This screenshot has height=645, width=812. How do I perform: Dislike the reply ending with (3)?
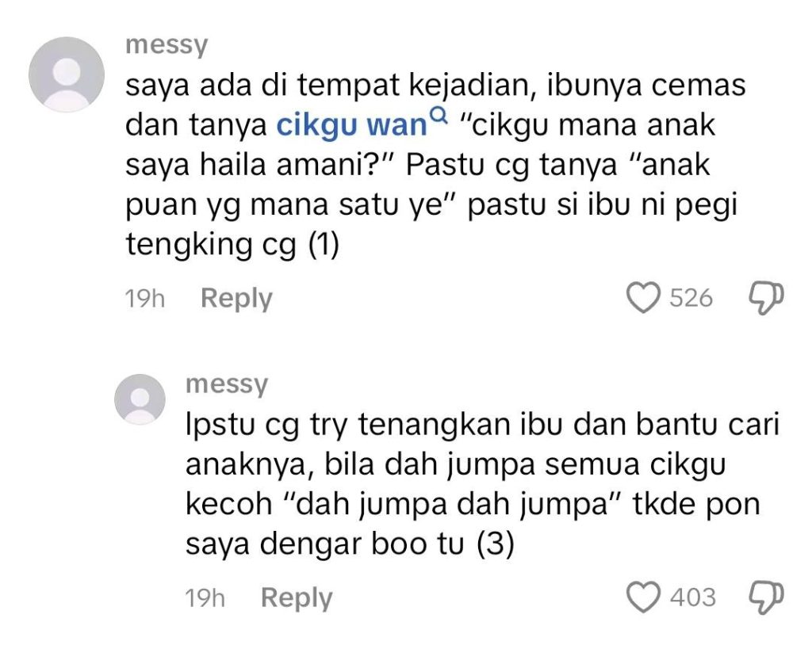[x=767, y=597]
